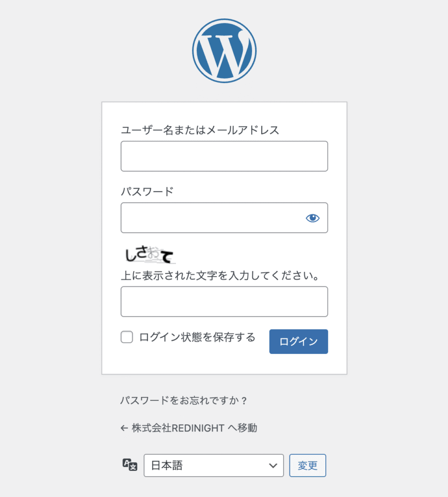Image resolution: width=448 pixels, height=497 pixels.
Task: Click the 上に表示された文字を入力してください label
Action: coord(219,276)
